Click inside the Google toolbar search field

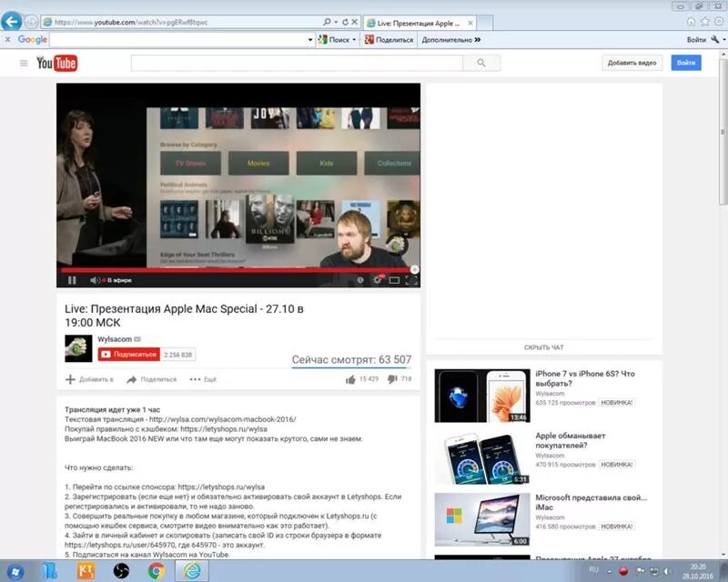pos(177,39)
